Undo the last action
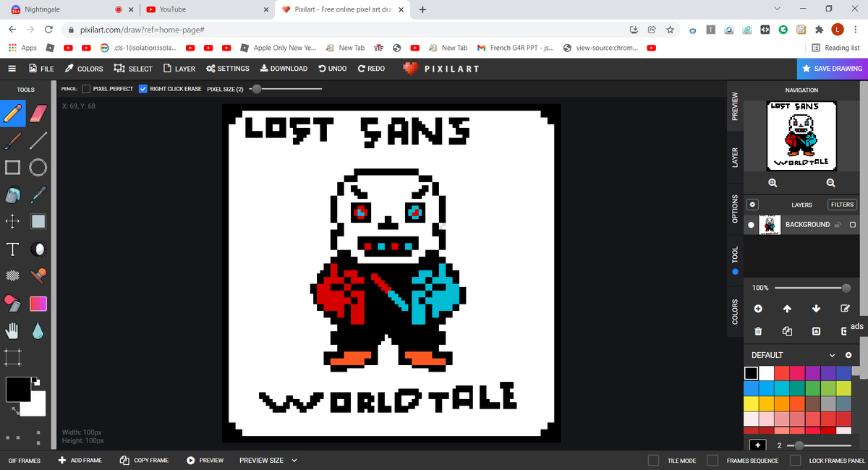This screenshot has height=470, width=868. (x=332, y=69)
